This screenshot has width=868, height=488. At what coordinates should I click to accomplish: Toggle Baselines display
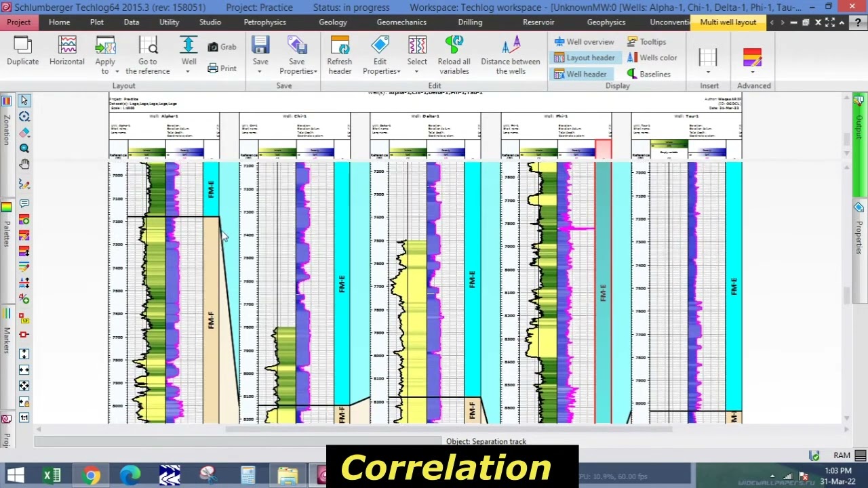pos(649,74)
